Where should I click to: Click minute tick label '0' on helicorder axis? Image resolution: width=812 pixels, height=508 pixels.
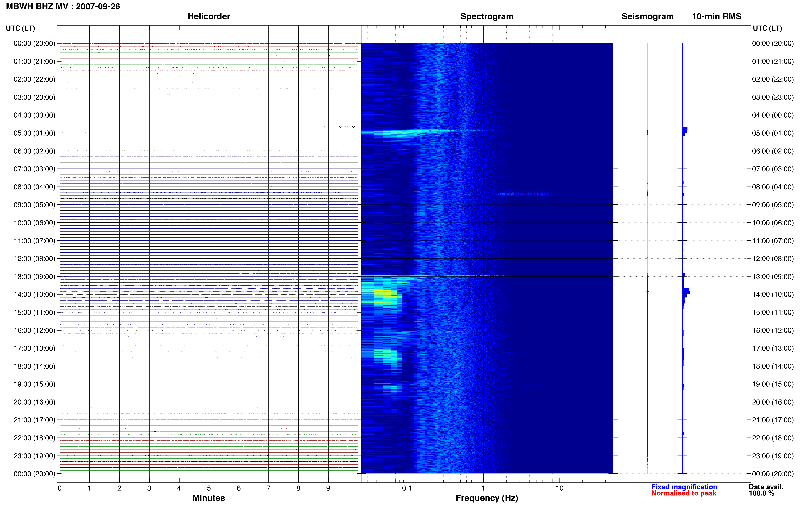pyautogui.click(x=59, y=488)
